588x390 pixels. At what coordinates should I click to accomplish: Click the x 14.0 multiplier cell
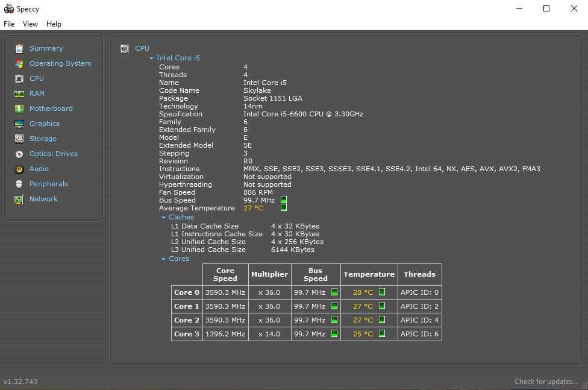click(x=270, y=334)
